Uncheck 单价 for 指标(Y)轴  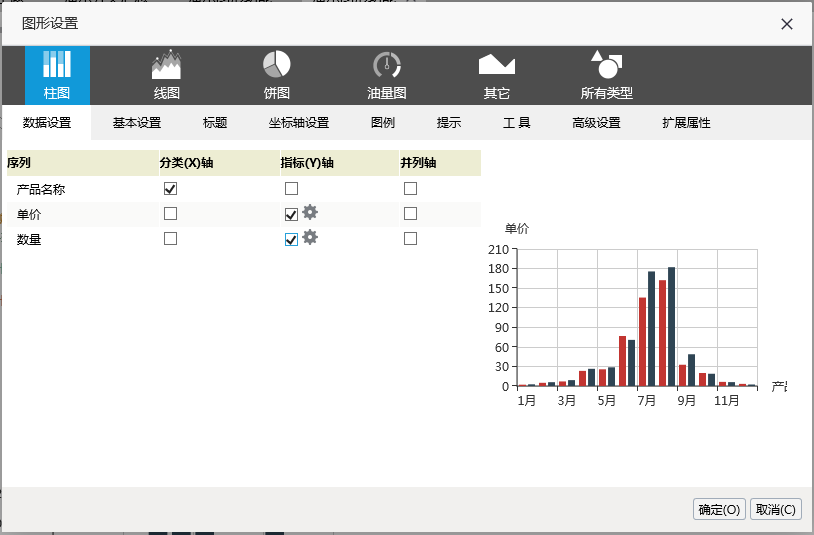point(291,214)
